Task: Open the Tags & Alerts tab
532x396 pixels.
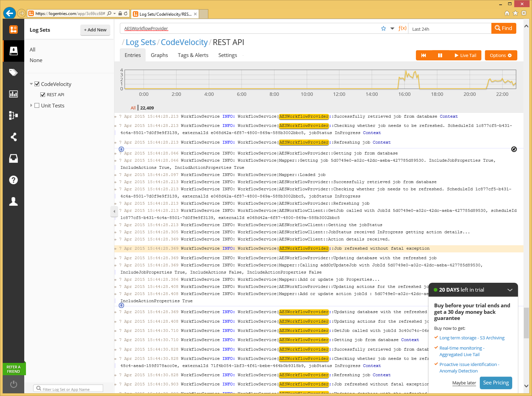Action: pyautogui.click(x=193, y=55)
